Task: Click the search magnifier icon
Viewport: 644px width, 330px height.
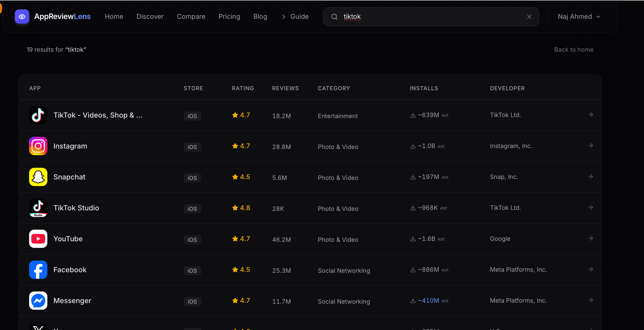Action: click(334, 16)
